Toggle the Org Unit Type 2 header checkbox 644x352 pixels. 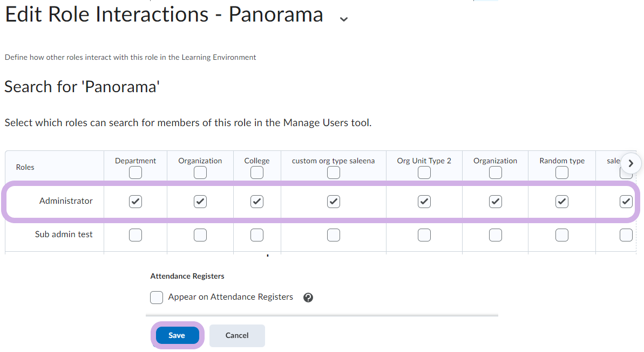tap(424, 172)
